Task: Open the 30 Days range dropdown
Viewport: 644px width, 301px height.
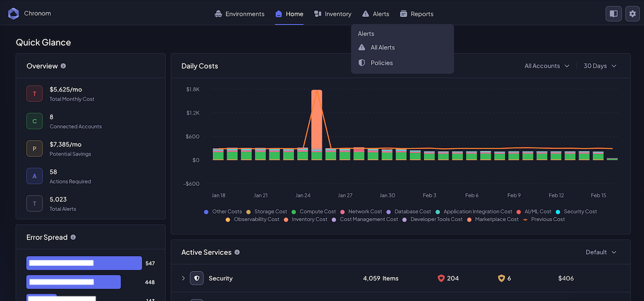Action: click(x=600, y=66)
